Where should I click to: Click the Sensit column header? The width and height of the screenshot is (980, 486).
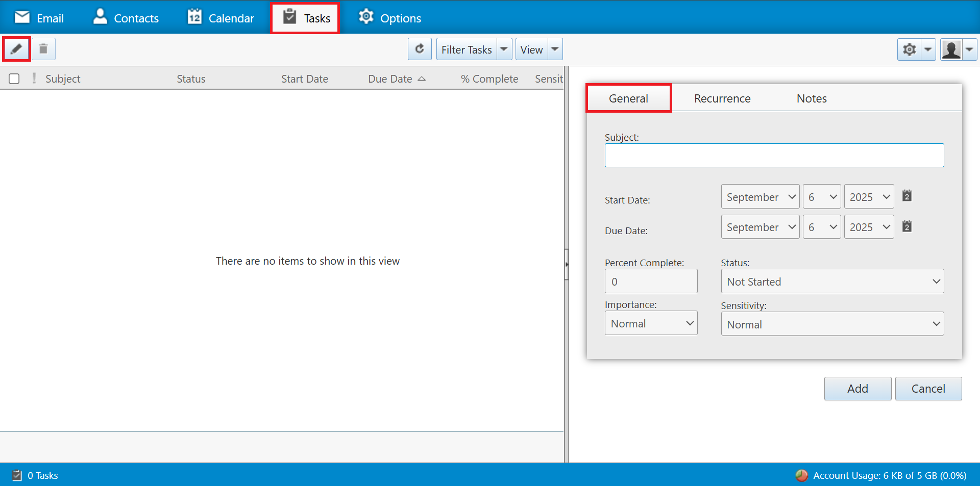549,79
